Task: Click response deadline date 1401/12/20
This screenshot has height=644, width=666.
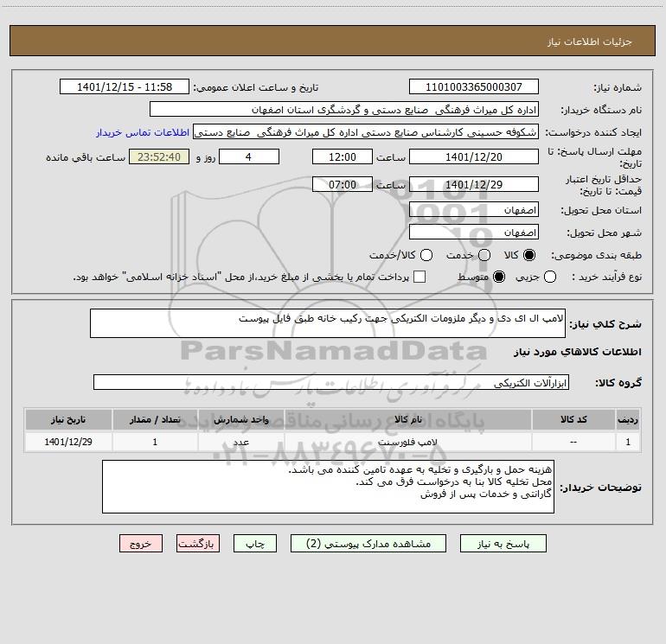Action: [x=474, y=156]
